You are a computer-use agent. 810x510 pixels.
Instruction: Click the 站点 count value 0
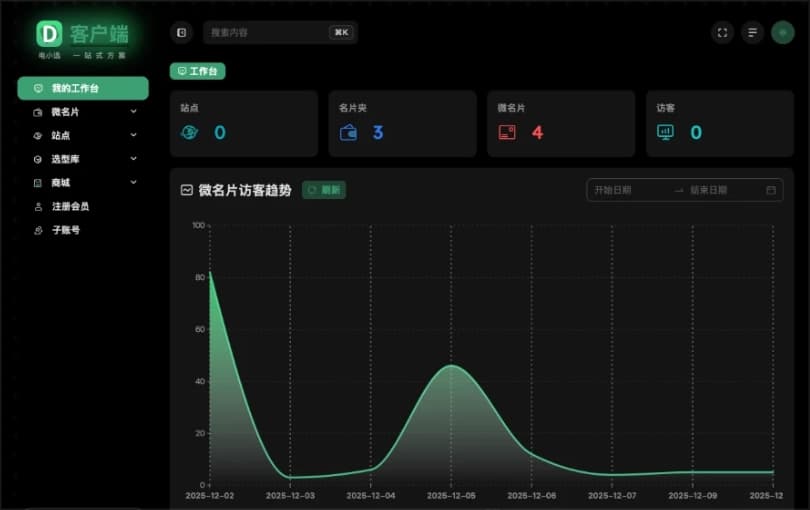220,133
